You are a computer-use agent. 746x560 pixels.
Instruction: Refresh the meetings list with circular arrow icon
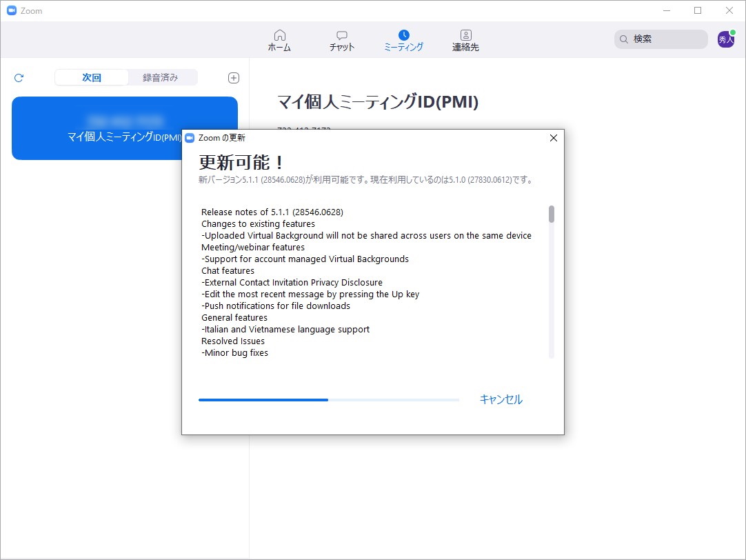click(x=19, y=77)
